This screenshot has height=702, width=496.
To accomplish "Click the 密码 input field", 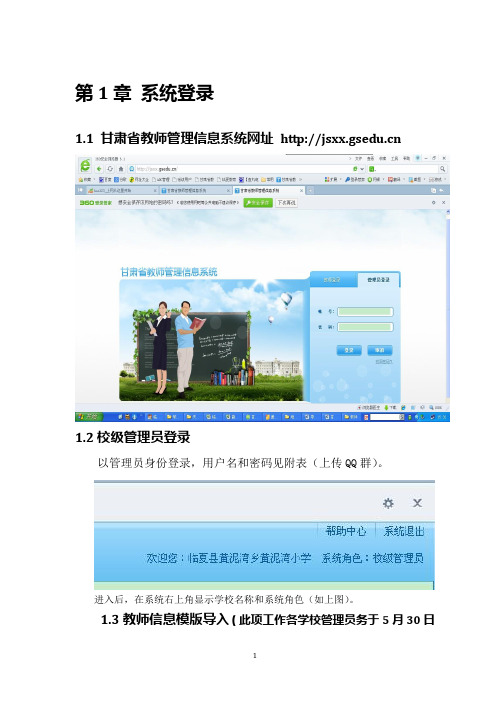I will click(x=365, y=327).
